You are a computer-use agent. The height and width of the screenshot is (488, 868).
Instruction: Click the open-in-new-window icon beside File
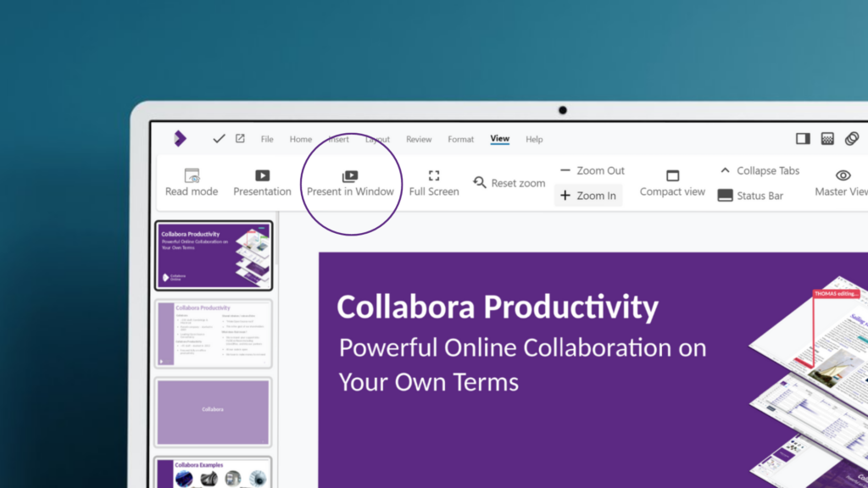pyautogui.click(x=240, y=139)
